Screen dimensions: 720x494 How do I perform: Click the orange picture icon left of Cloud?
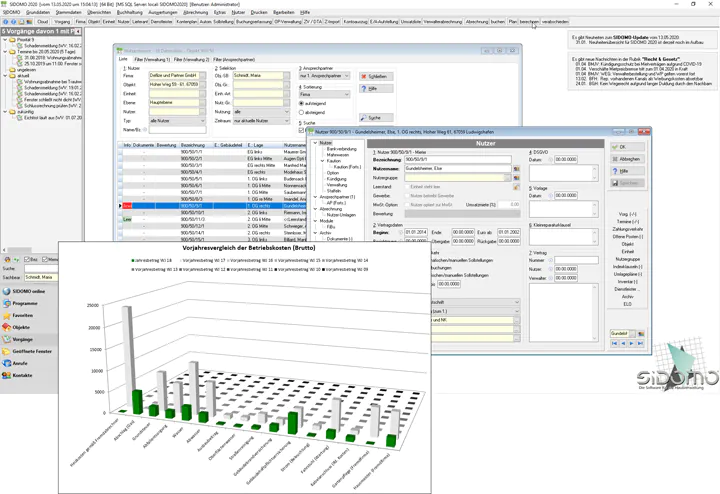click(29, 22)
